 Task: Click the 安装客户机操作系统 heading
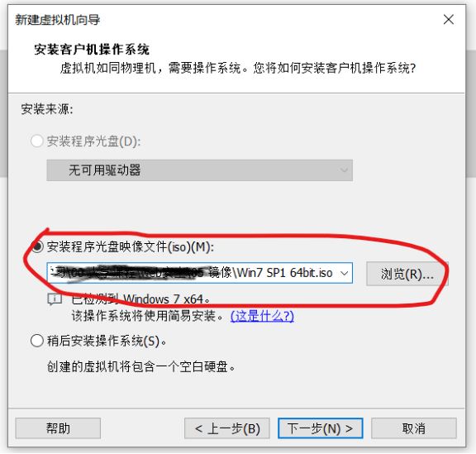coord(92,50)
